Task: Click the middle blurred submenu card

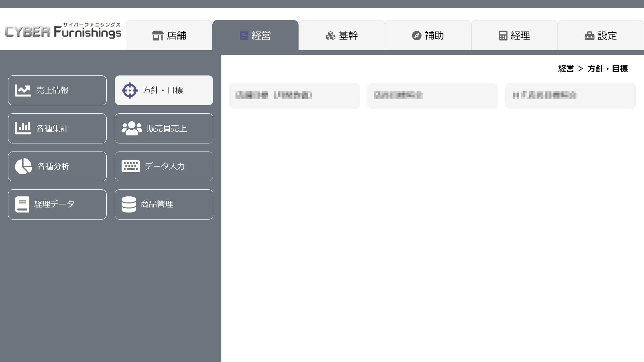Action: click(433, 96)
